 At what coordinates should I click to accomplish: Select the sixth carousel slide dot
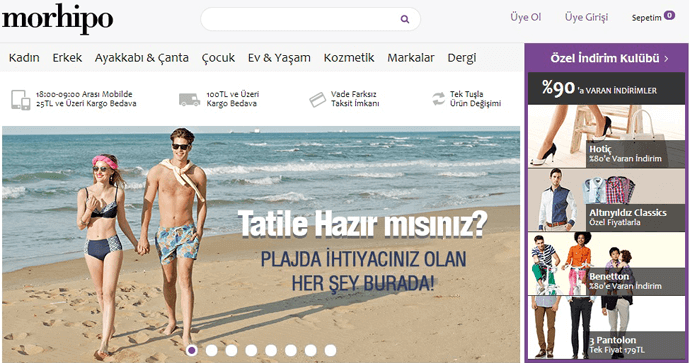[x=290, y=350]
